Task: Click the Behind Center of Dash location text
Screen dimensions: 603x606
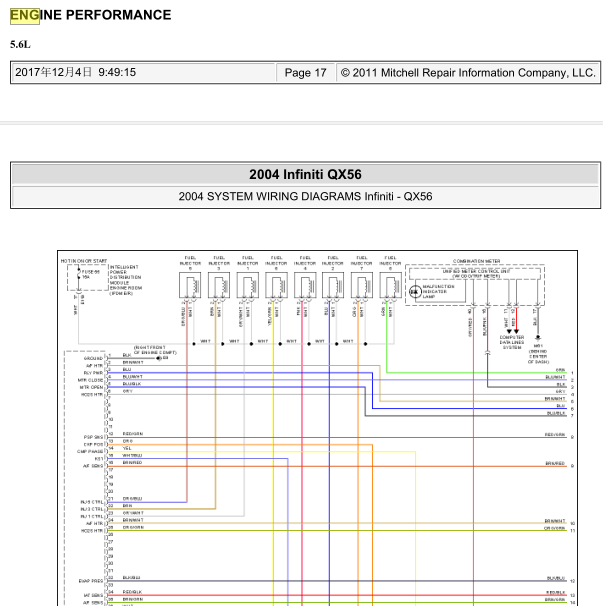Action: pos(538,356)
